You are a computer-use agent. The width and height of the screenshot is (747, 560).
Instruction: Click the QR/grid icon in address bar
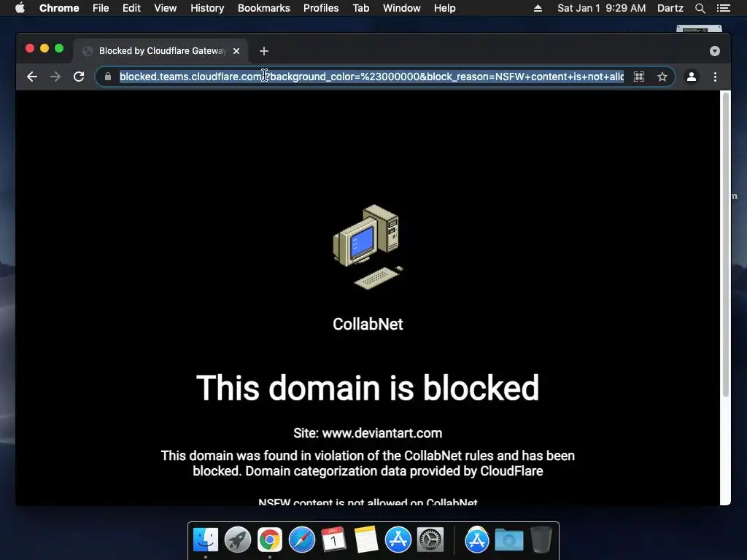pyautogui.click(x=639, y=77)
